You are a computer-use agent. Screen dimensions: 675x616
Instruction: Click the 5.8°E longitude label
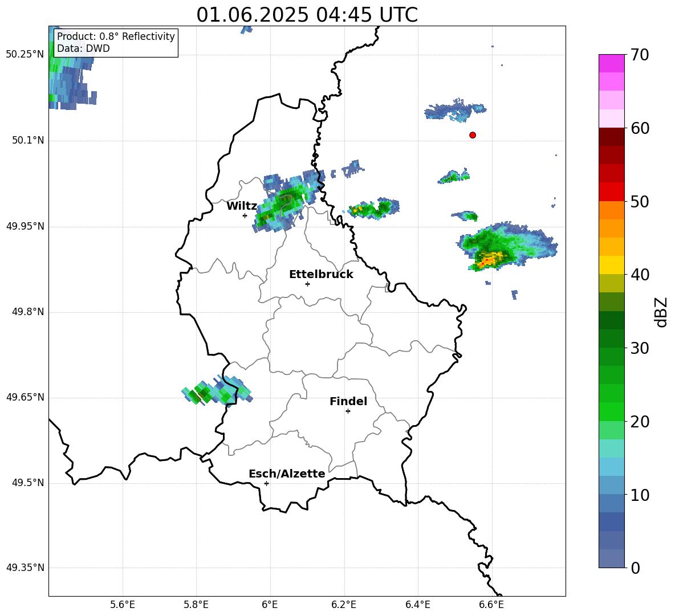click(x=196, y=605)
